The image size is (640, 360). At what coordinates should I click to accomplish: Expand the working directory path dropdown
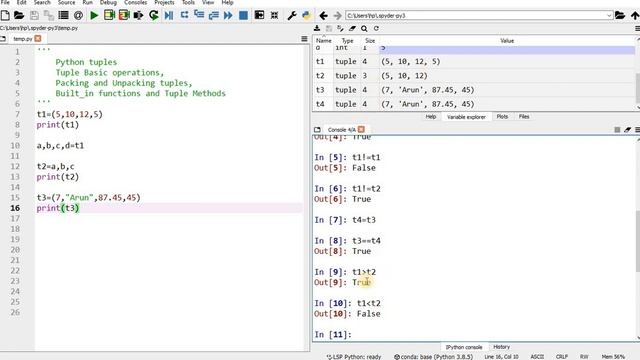pos(609,16)
